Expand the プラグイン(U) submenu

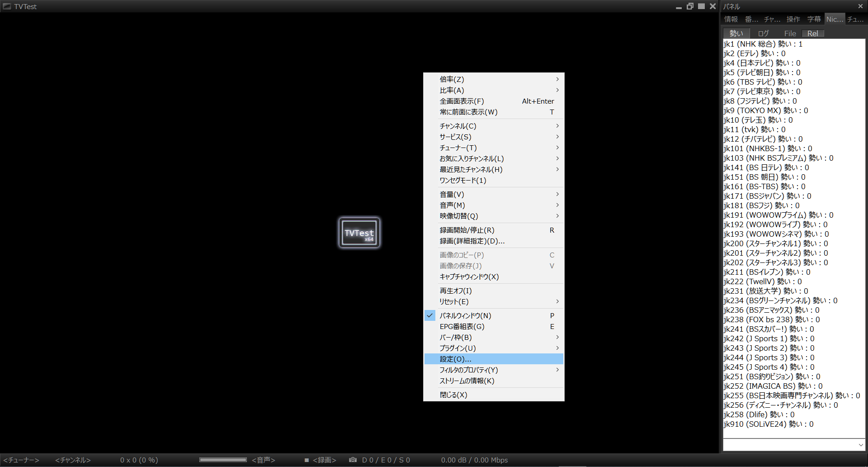point(494,348)
